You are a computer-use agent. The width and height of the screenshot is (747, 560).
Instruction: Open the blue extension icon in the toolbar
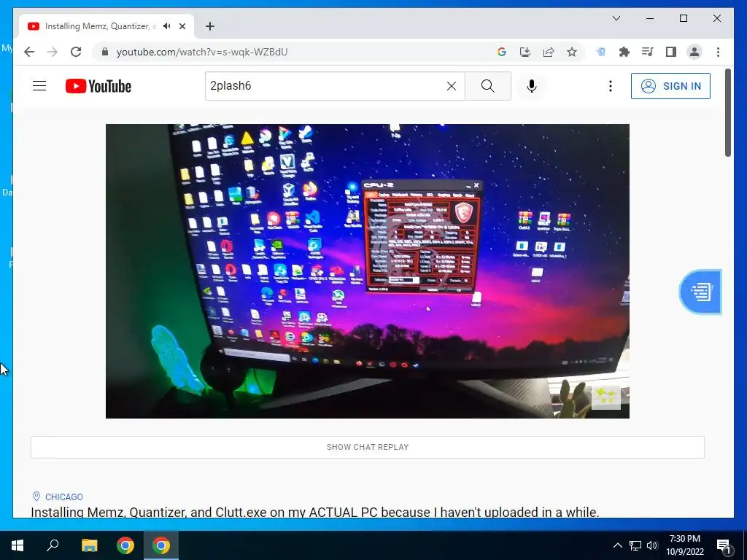coord(601,52)
